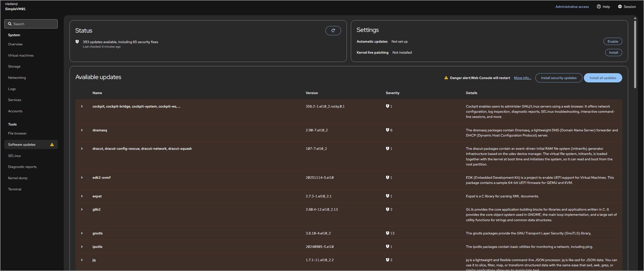Click Administrative access link
The width and height of the screenshot is (644, 271).
coord(572,7)
